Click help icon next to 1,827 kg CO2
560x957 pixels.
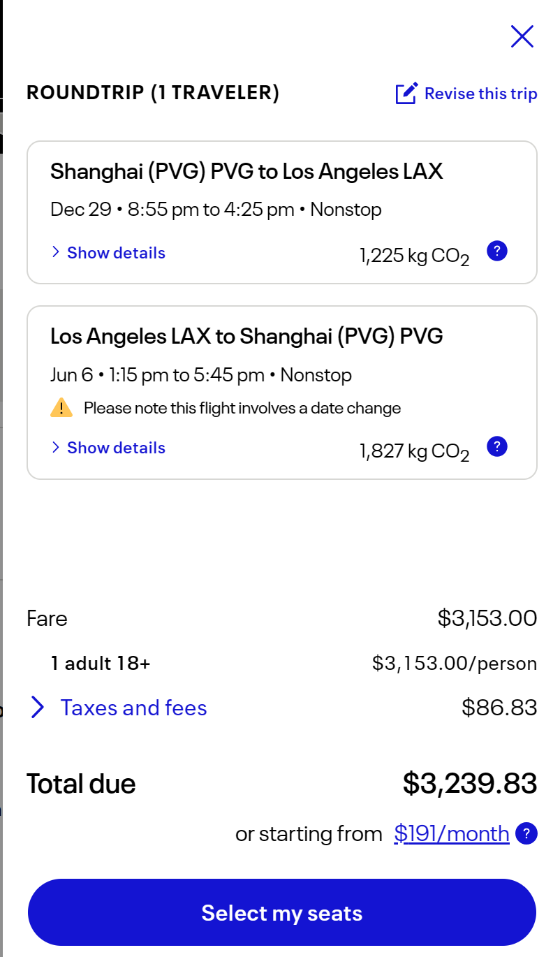tap(496, 446)
